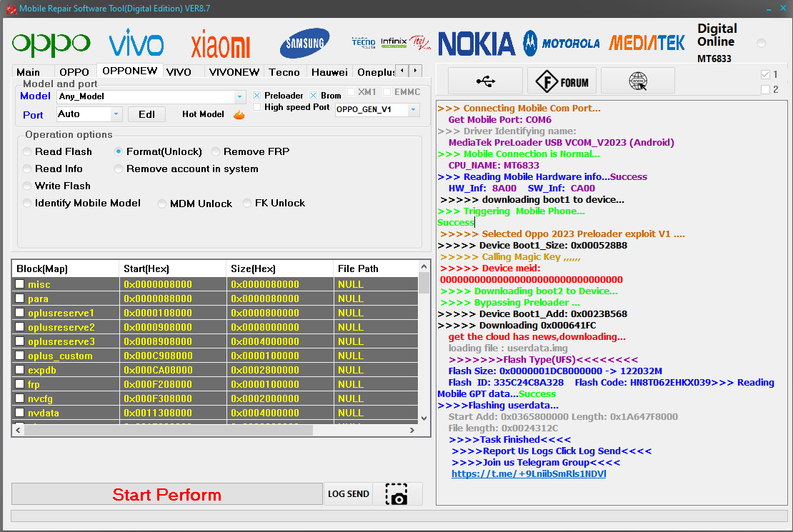The width and height of the screenshot is (793, 532).
Task: Select the Identify Mobile Model option
Action: coord(27,204)
